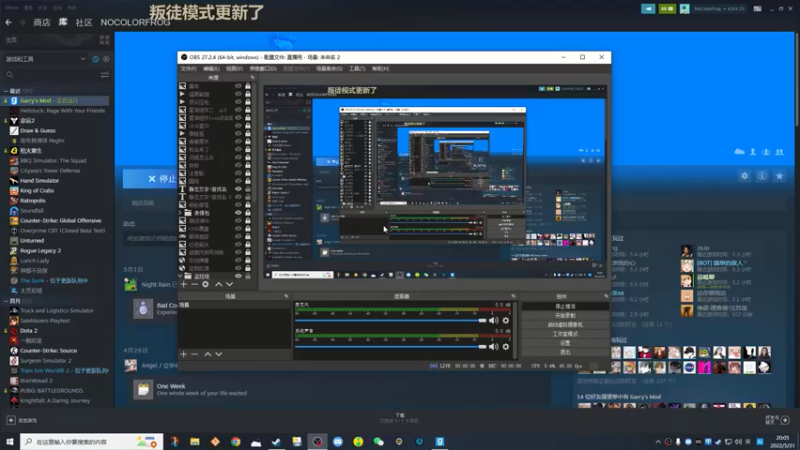The height and width of the screenshot is (450, 800).
Task: Click the Windows taskbar search box
Action: coord(91,442)
